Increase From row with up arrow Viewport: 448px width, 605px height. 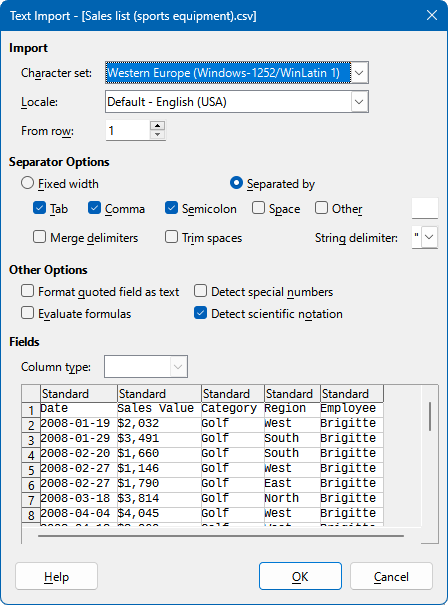point(157,126)
